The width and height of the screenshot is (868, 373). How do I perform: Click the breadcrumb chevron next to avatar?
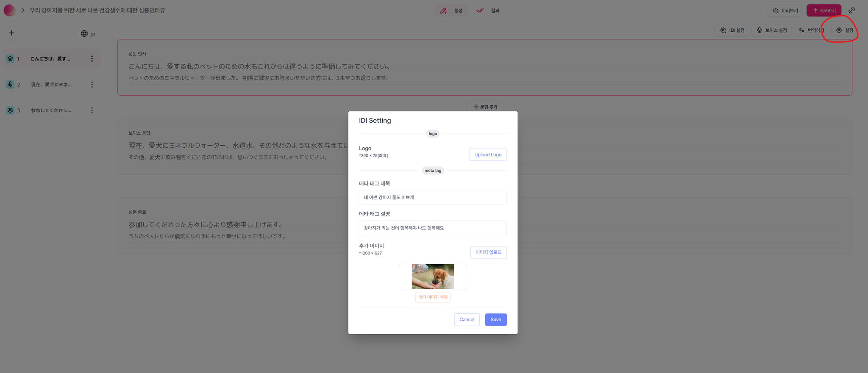[x=23, y=10]
